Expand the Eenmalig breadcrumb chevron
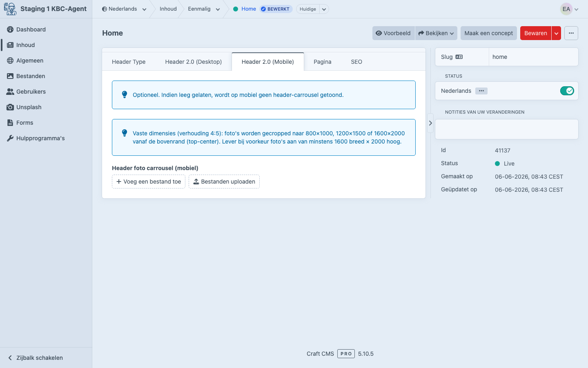Viewport: 588px width, 368px height. (x=218, y=9)
